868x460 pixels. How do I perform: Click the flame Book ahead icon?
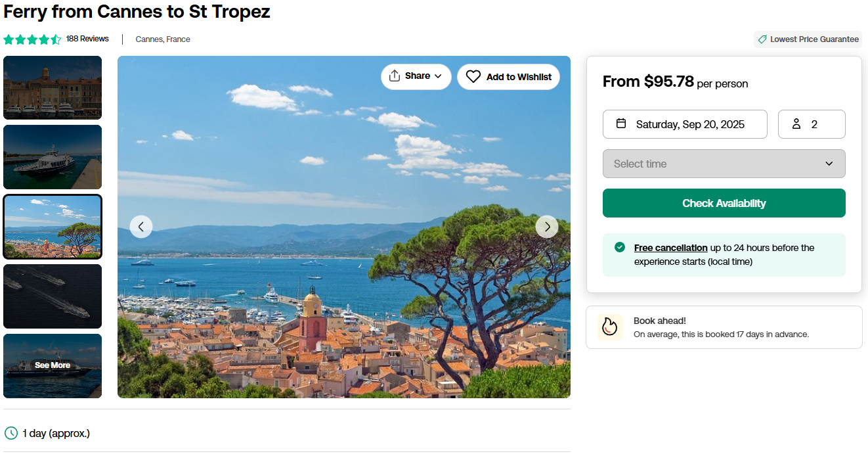[610, 327]
